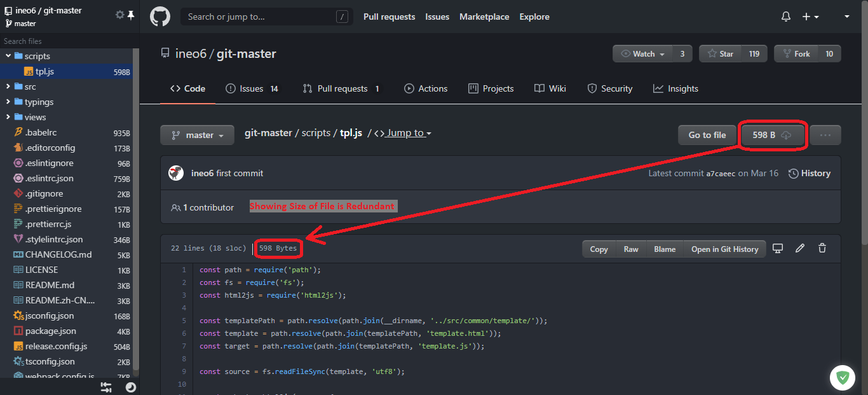The width and height of the screenshot is (868, 395).
Task: Select tpl.js in the file tree
Action: (x=67, y=71)
